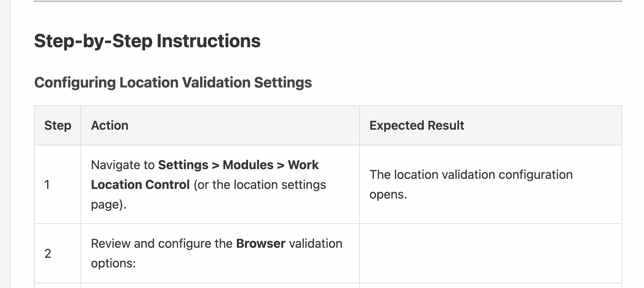The height and width of the screenshot is (288, 644).
Task: Click the "Navigate to" text in step 1
Action: tap(123, 165)
